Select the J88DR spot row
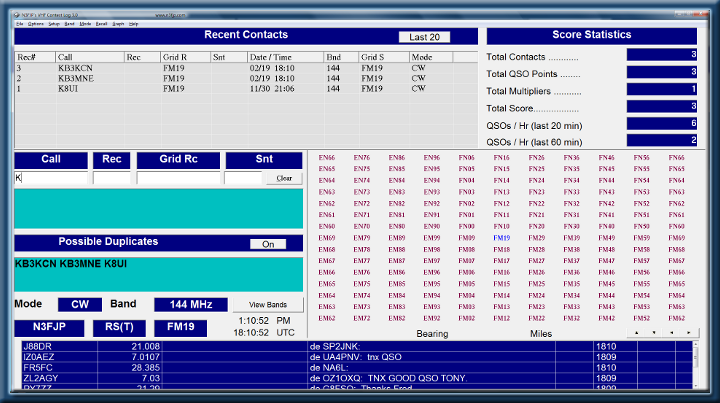 (x=357, y=347)
